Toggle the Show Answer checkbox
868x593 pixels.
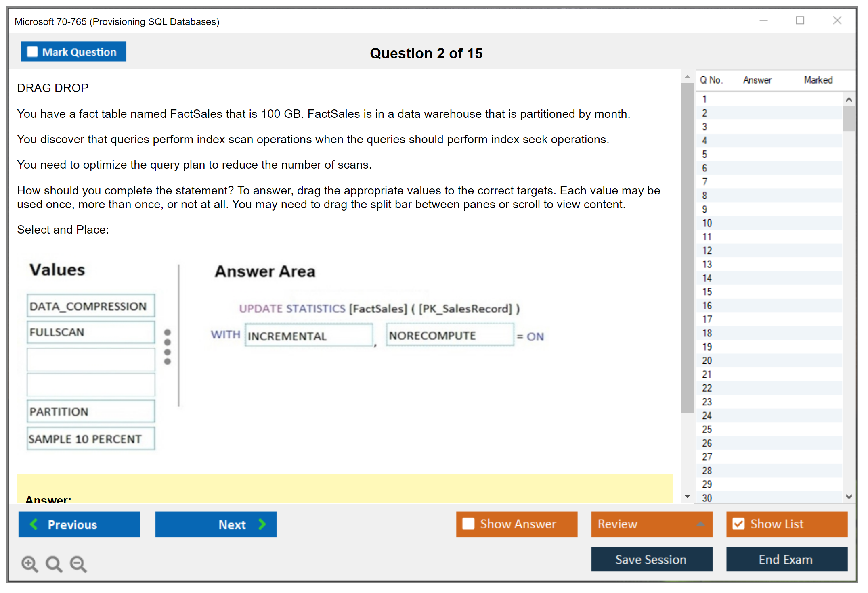tap(468, 524)
